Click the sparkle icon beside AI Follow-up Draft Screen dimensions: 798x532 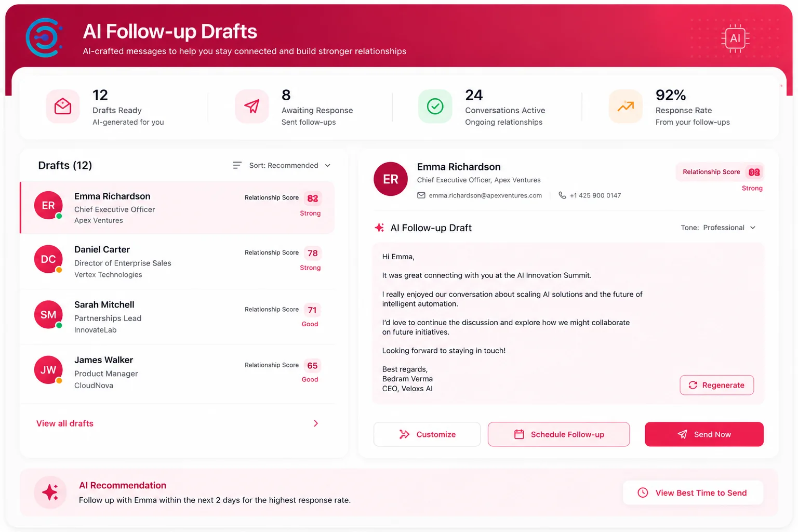[379, 228]
